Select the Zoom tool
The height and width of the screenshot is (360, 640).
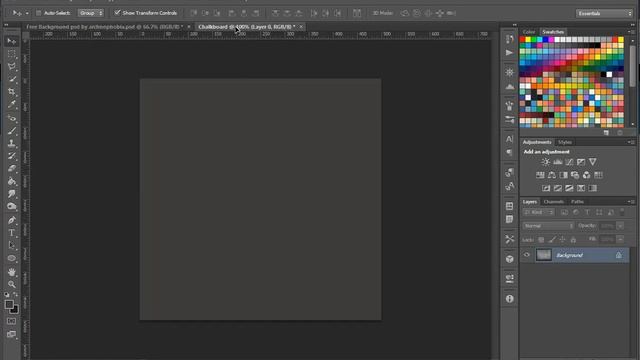pyautogui.click(x=11, y=284)
